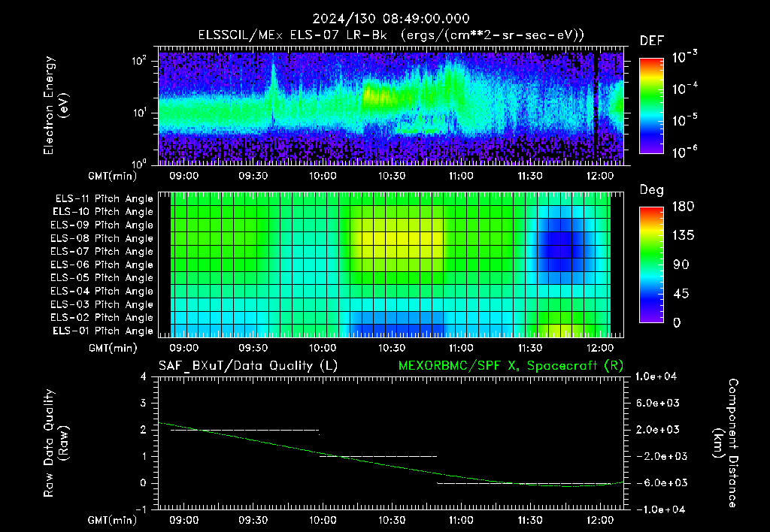
Task: Click the 45 value on Deg colorbar
Action: 681,294
